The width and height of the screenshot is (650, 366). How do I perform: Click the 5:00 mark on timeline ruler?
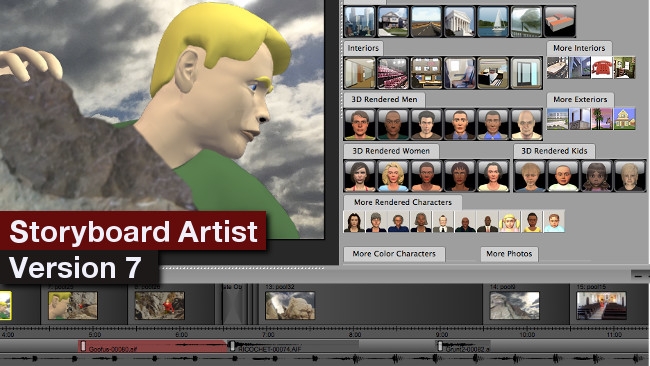[x=95, y=334]
